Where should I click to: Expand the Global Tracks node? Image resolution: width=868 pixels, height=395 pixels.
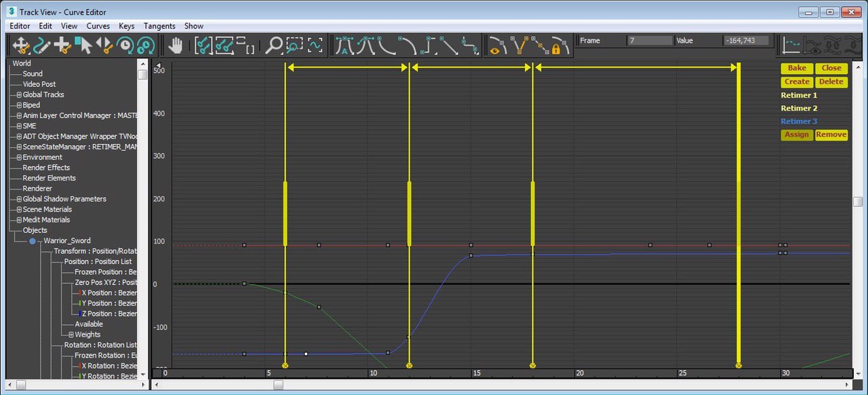(x=19, y=95)
